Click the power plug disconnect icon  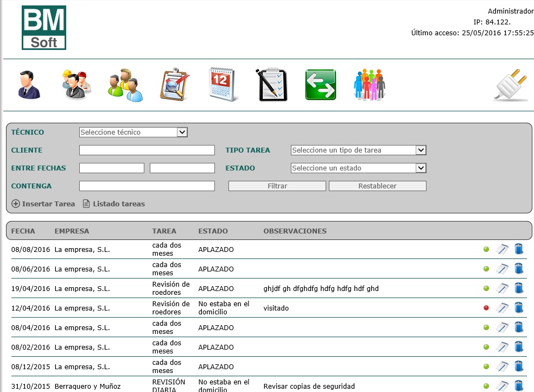pyautogui.click(x=511, y=85)
